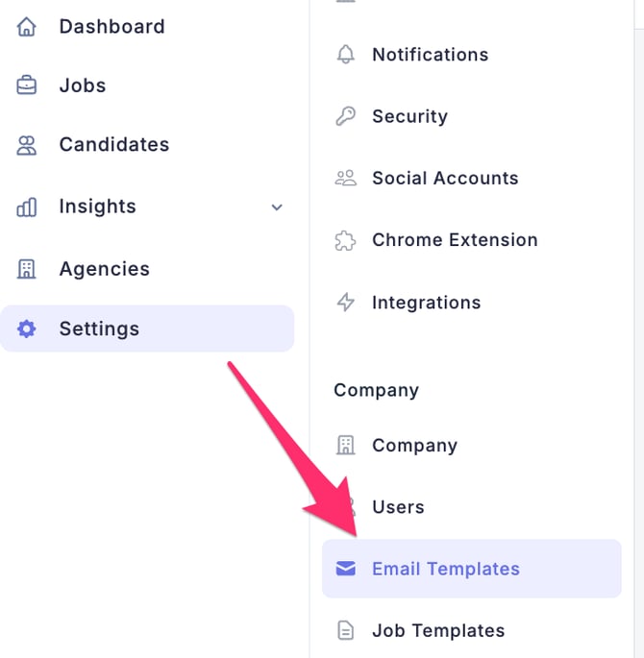Click the Candidates people icon
The width and height of the screenshot is (644, 658).
point(27,145)
